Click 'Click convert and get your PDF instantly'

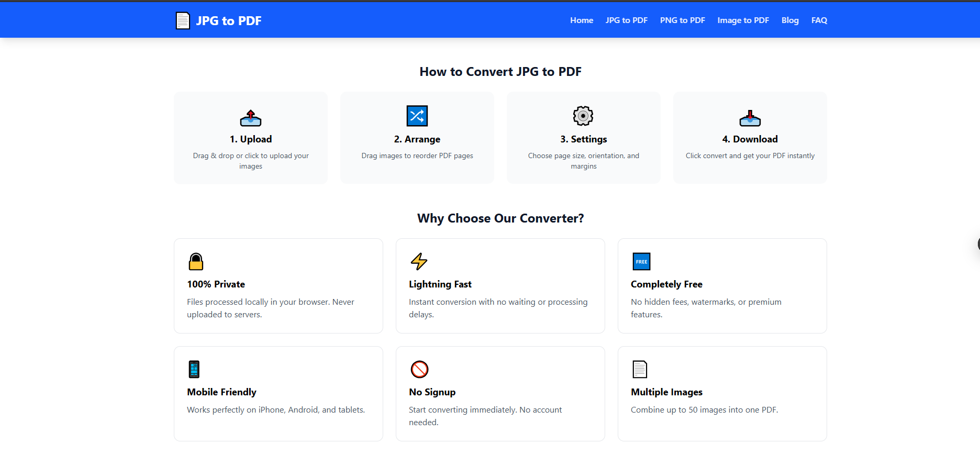[x=750, y=156]
